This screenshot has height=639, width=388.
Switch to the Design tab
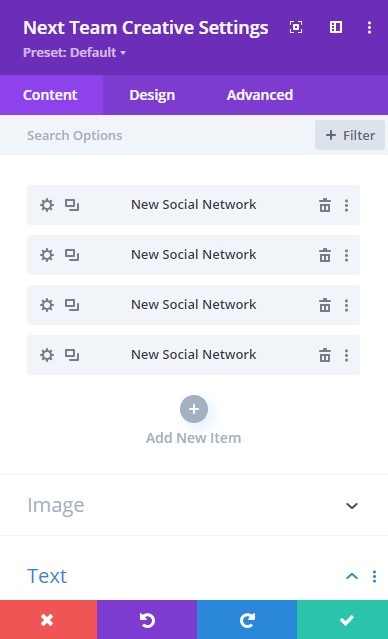pos(152,95)
